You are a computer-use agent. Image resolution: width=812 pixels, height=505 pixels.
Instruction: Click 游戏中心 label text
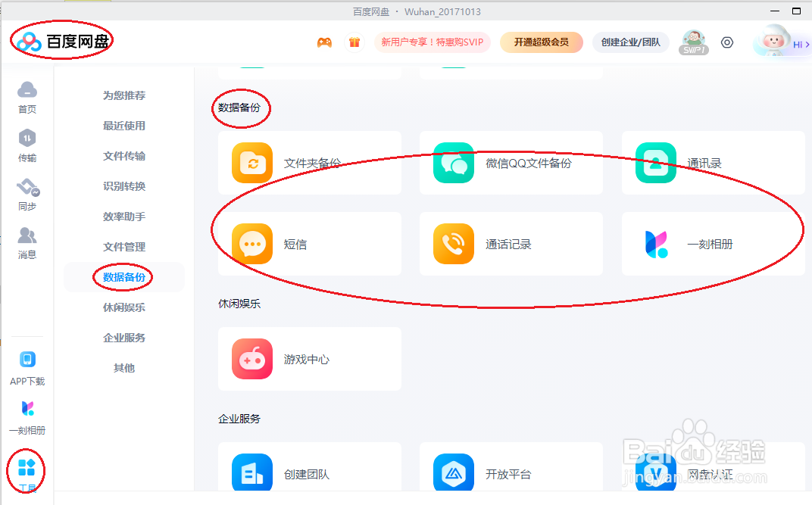click(307, 359)
